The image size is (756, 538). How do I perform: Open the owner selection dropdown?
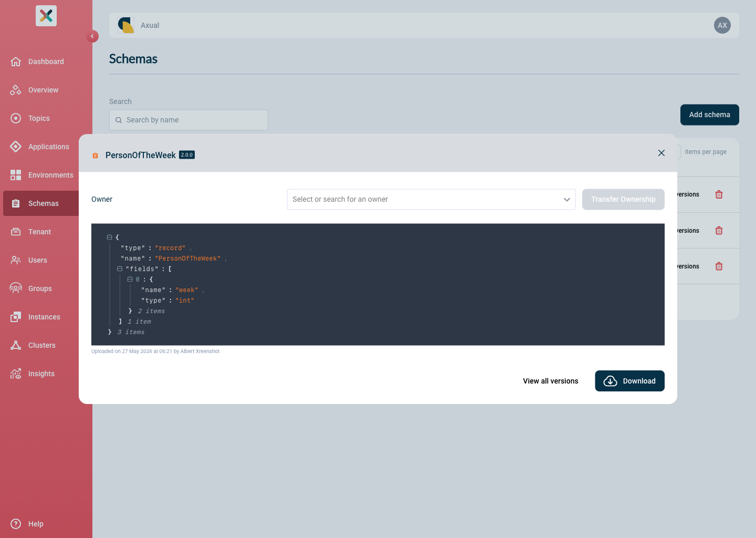pyautogui.click(x=431, y=199)
